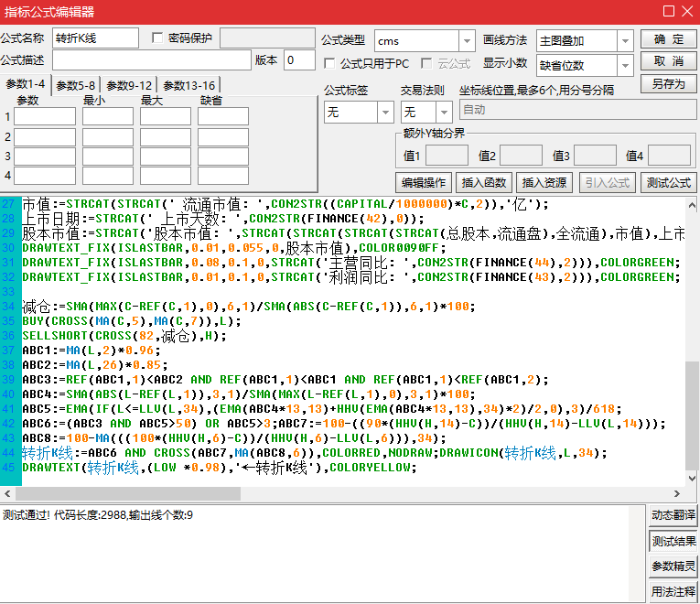Expand the 画线方法 dropdown

point(624,41)
